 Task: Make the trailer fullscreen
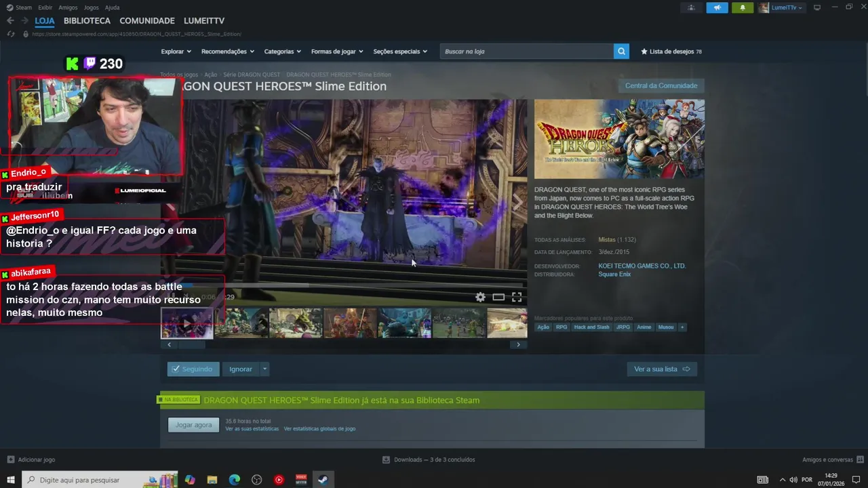(517, 297)
